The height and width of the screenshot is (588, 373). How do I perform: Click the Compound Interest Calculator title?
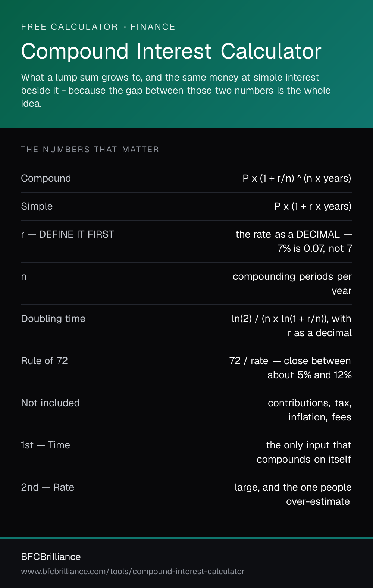click(x=171, y=51)
